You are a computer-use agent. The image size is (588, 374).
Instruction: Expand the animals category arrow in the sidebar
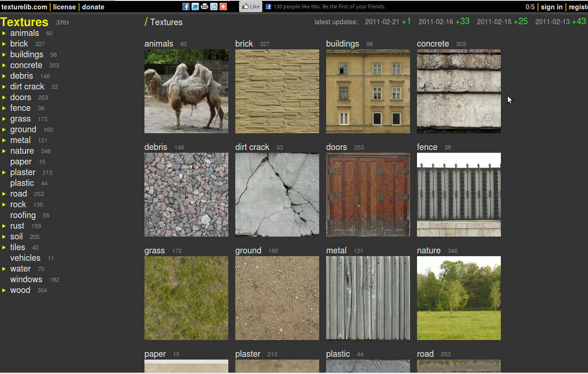click(4, 33)
